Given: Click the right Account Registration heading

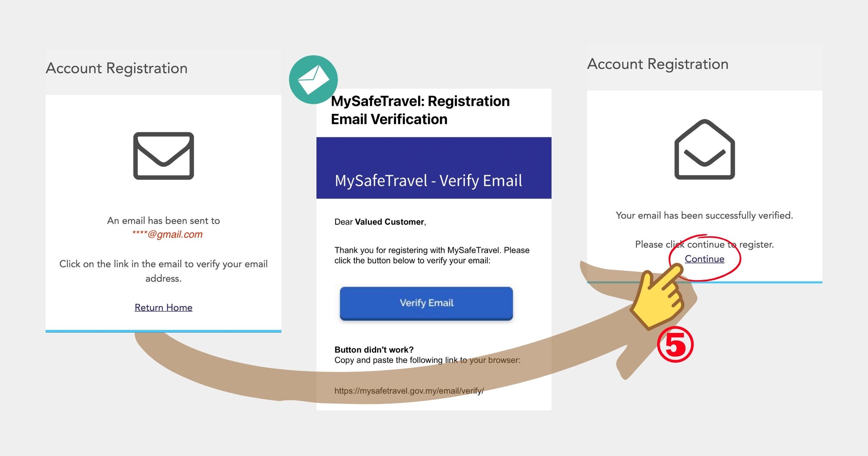Looking at the screenshot, I should click(658, 64).
